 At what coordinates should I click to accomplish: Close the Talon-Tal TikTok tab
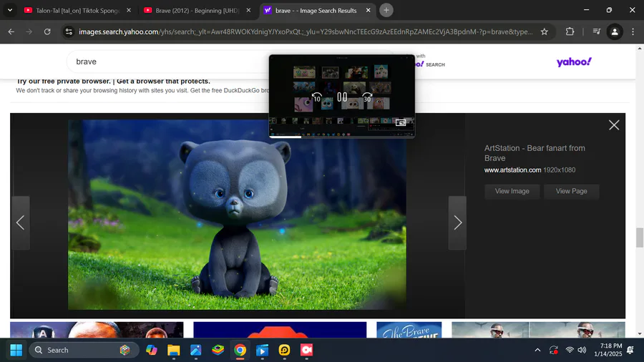point(129,10)
